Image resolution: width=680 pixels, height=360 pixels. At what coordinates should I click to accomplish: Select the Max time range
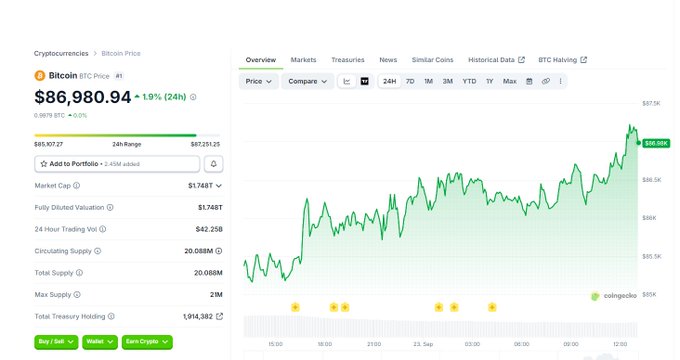510,81
